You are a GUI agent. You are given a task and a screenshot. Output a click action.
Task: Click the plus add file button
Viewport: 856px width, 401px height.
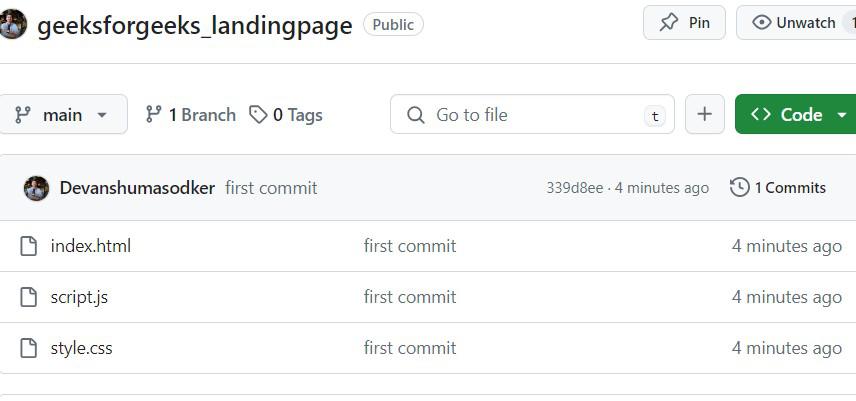(704, 115)
